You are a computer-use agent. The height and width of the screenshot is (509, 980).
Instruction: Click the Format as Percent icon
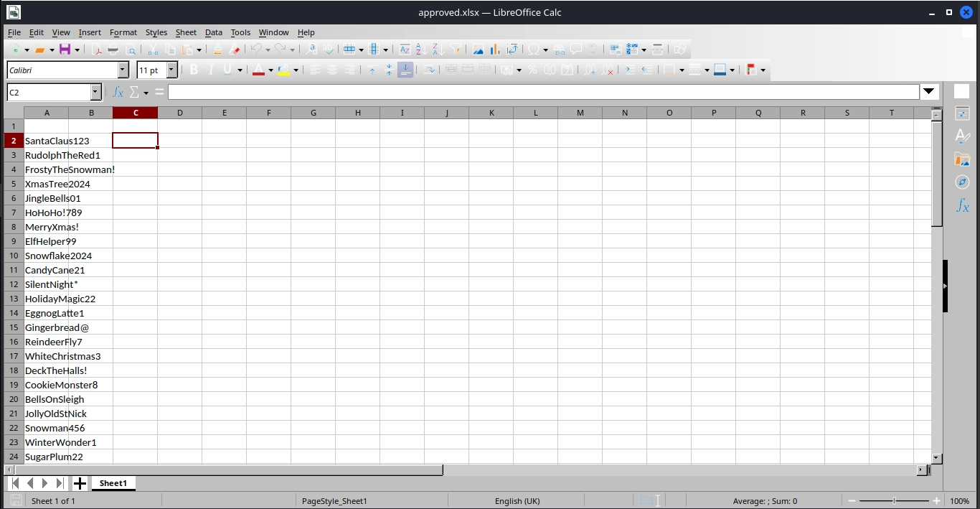[532, 70]
